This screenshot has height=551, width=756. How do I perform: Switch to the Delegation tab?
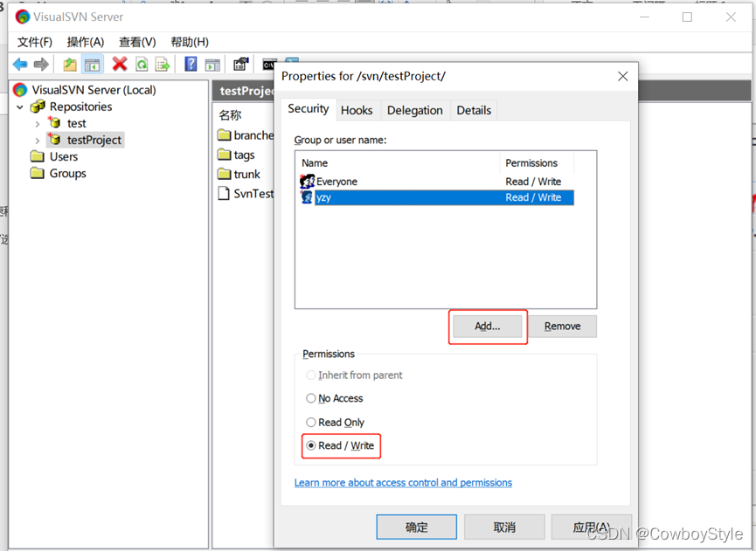[x=414, y=110]
